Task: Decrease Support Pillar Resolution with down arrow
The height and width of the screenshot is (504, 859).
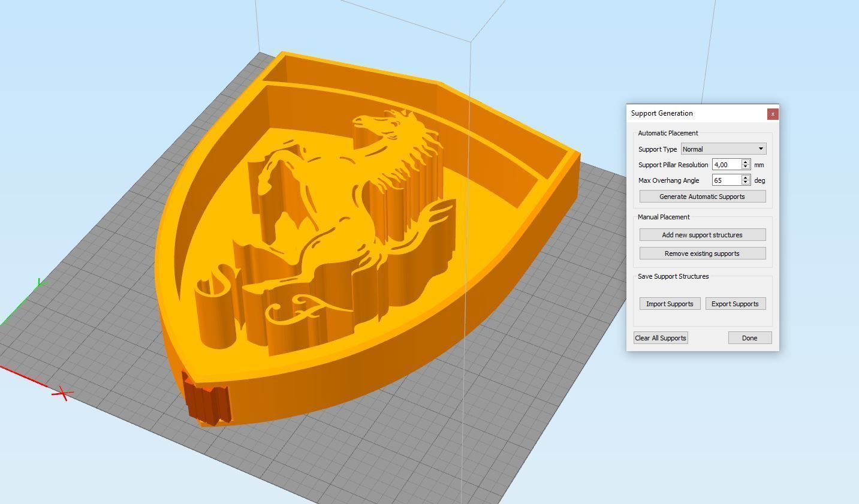Action: [746, 167]
